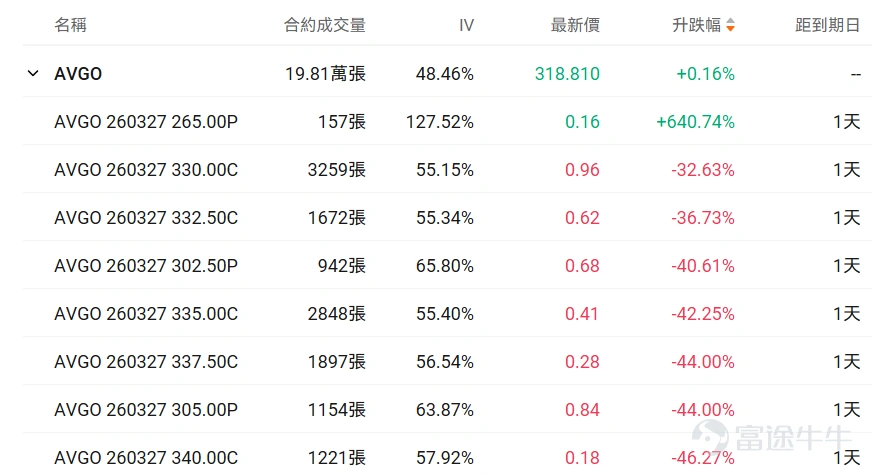Open AVGO 260327 265.00P contract

[146, 122]
